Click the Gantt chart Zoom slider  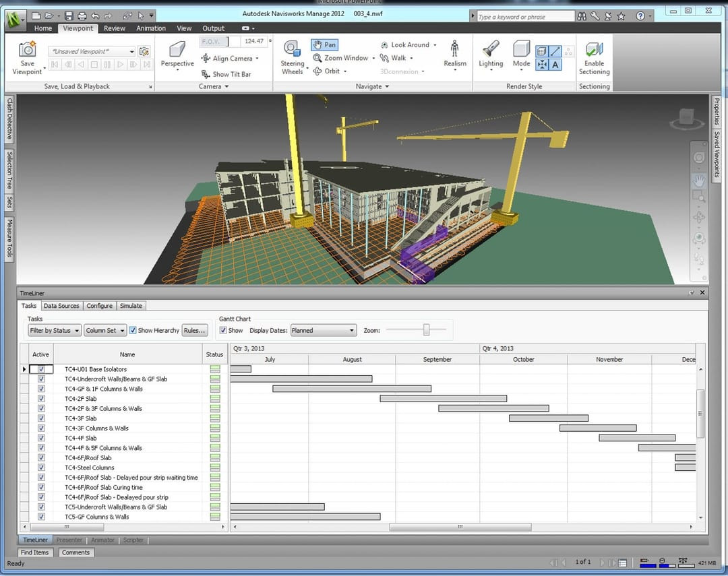point(427,329)
